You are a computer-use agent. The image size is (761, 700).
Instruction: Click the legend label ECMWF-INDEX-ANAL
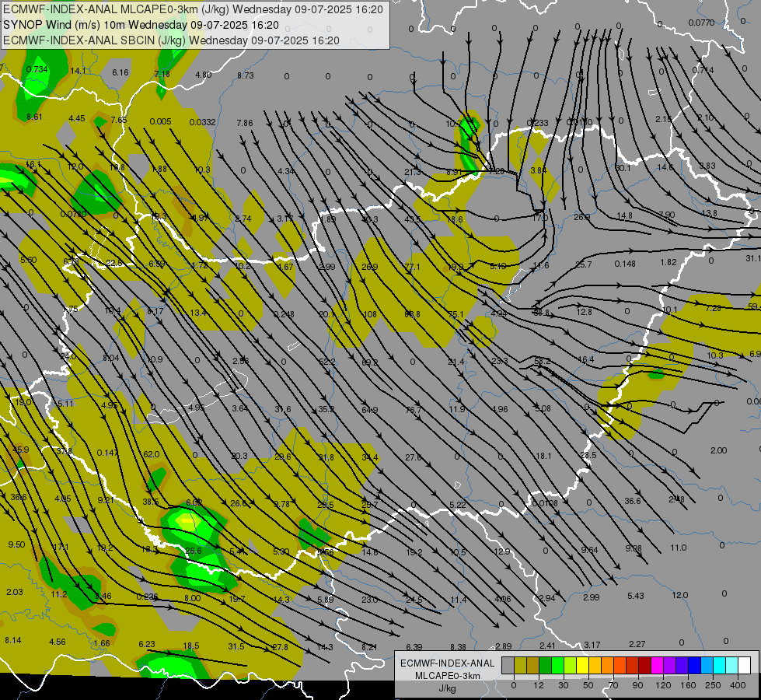coord(448,663)
